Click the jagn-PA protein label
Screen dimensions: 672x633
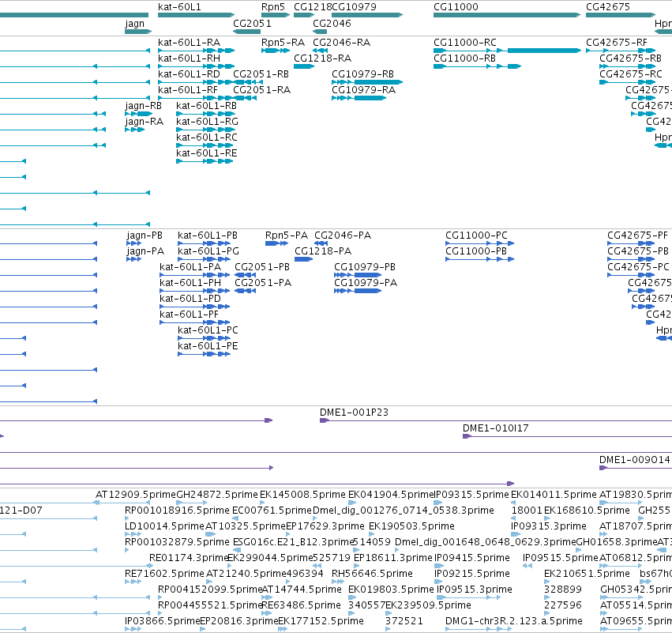click(x=145, y=252)
